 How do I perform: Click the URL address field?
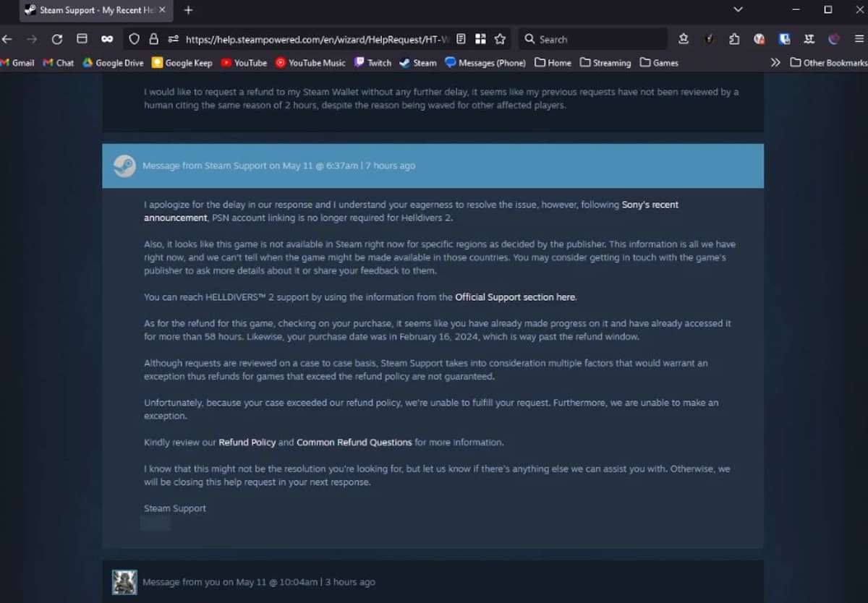tap(318, 39)
